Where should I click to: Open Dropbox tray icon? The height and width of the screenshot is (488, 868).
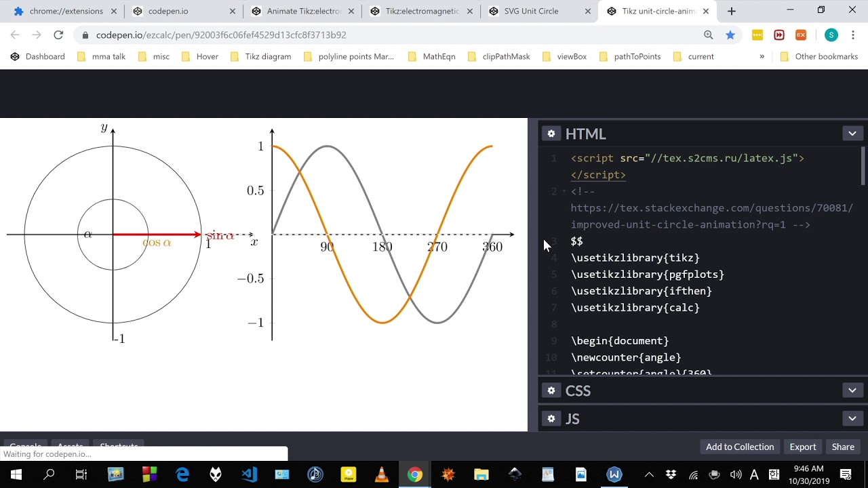(x=671, y=474)
